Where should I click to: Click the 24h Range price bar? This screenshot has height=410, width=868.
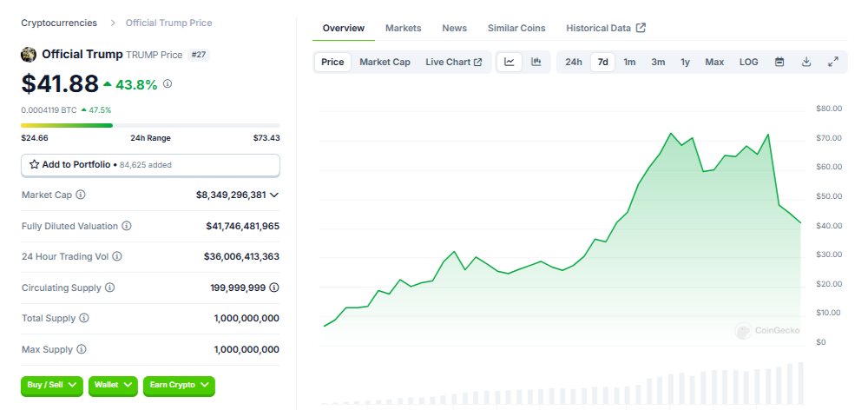[150, 125]
